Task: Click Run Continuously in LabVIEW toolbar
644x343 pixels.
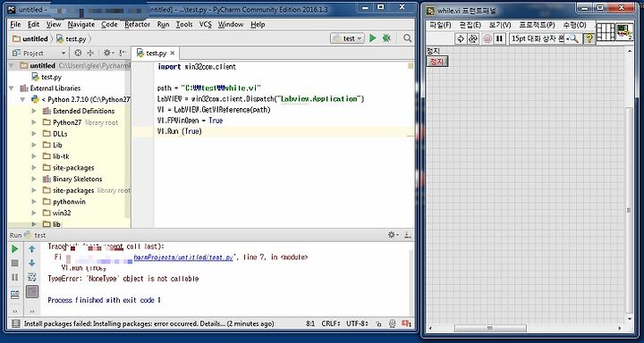Action: tap(473, 38)
